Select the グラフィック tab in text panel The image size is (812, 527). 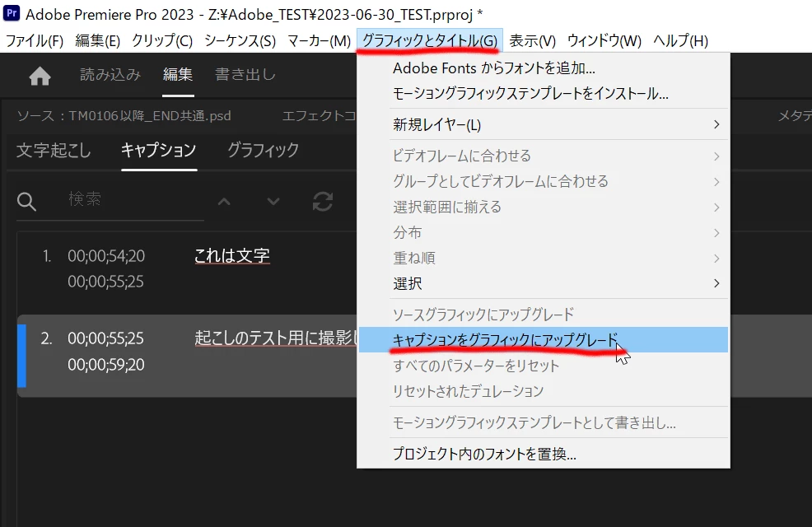pos(263,150)
